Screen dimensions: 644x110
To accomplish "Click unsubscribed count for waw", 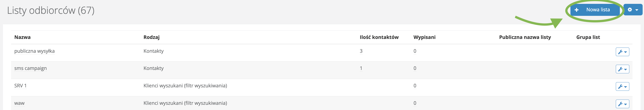I will pos(415,103).
